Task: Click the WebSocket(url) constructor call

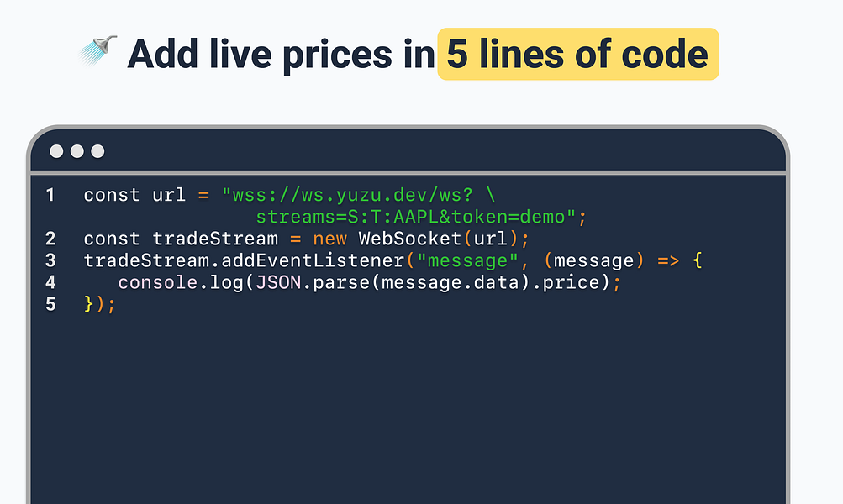Action: click(439, 239)
